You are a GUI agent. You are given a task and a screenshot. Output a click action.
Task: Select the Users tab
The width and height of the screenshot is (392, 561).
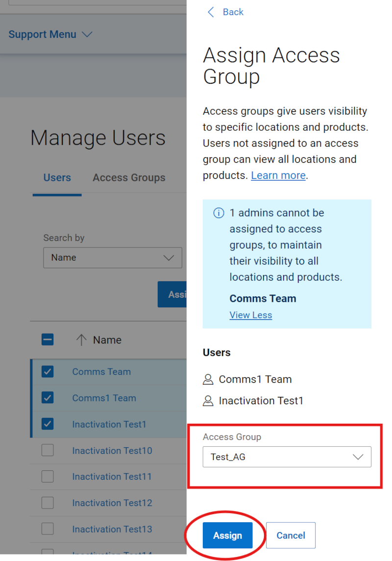click(57, 177)
